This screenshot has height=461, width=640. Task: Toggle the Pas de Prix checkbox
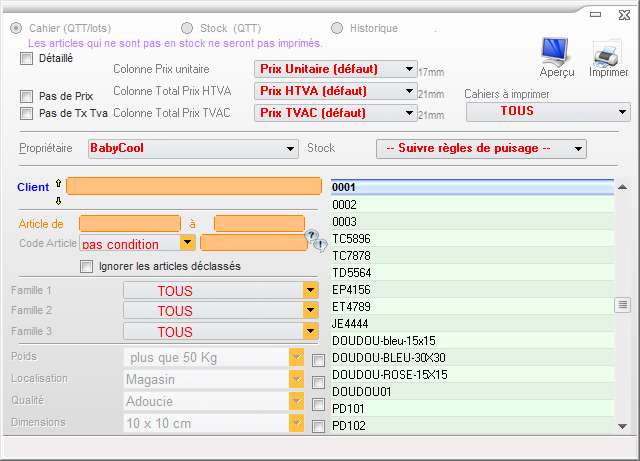[27, 96]
